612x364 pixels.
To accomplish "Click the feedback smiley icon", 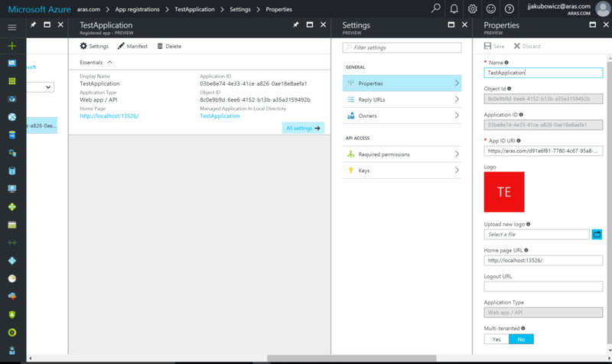I will [x=491, y=9].
